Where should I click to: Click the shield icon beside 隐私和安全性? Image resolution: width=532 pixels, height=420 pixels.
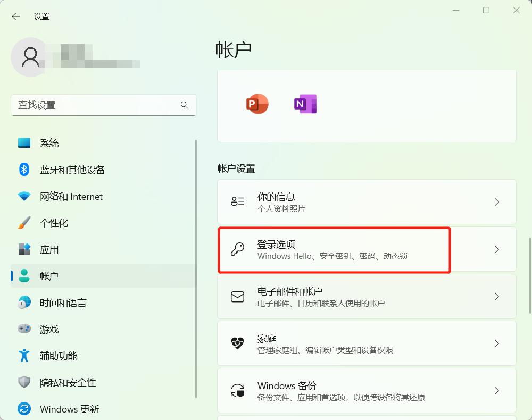pos(24,382)
